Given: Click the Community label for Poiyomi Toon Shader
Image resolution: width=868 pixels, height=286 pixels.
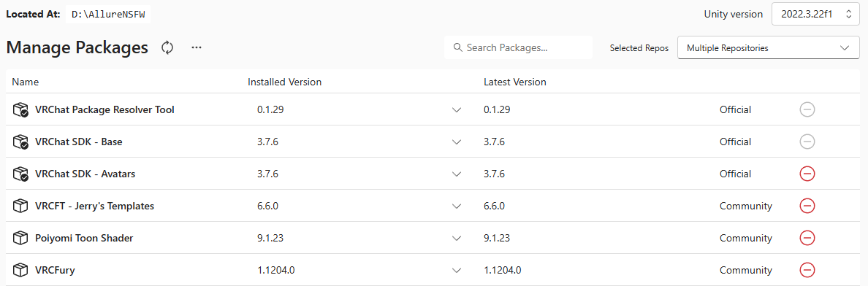Looking at the screenshot, I should point(746,238).
